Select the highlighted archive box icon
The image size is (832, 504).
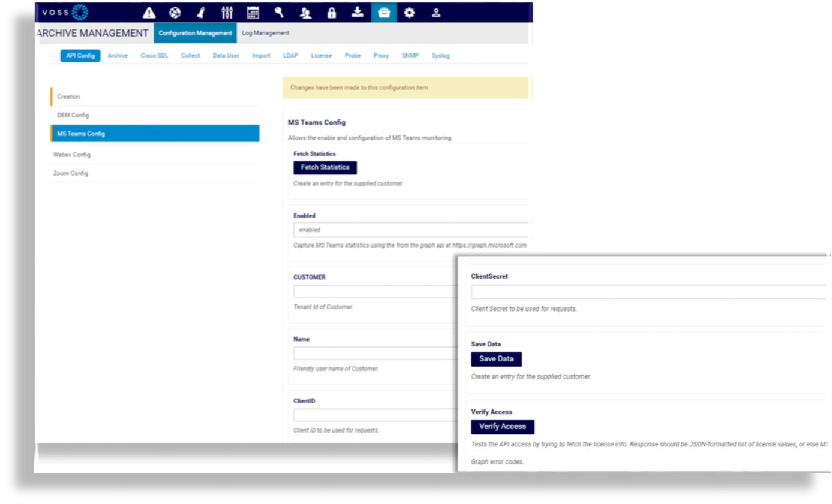tap(384, 13)
